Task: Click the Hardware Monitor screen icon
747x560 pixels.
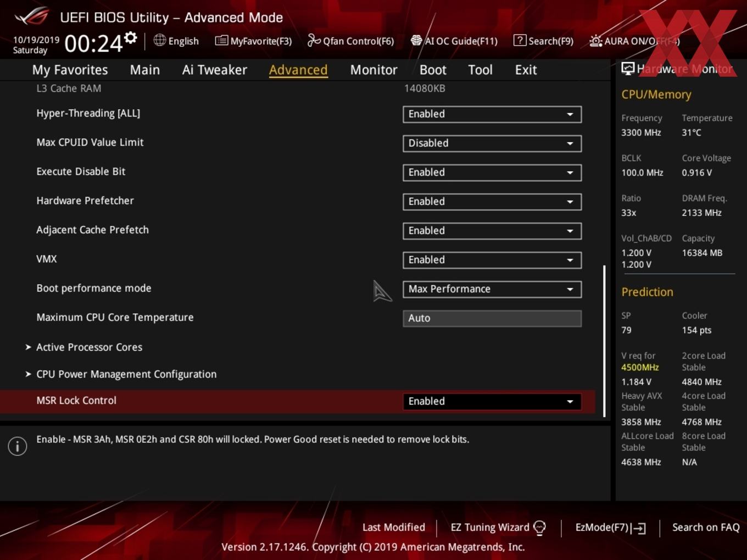Action: click(x=628, y=68)
